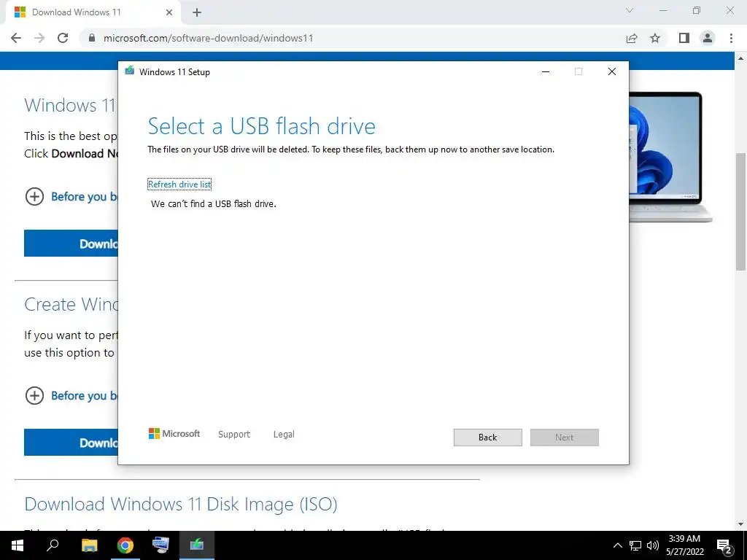The width and height of the screenshot is (747, 560).
Task: Open Chrome's side panel
Action: [x=684, y=38]
